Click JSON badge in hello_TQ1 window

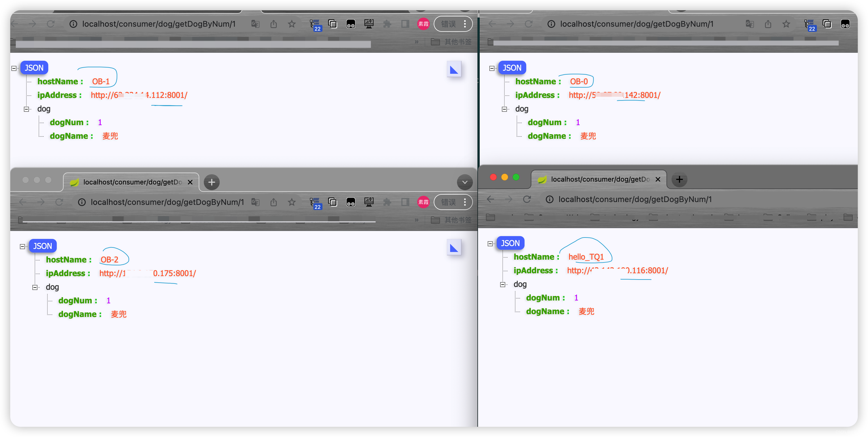[x=510, y=243]
